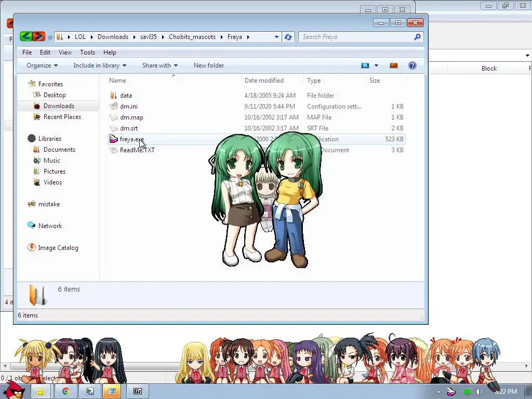
Task: Click the green battery tray icon
Action: [467, 392]
